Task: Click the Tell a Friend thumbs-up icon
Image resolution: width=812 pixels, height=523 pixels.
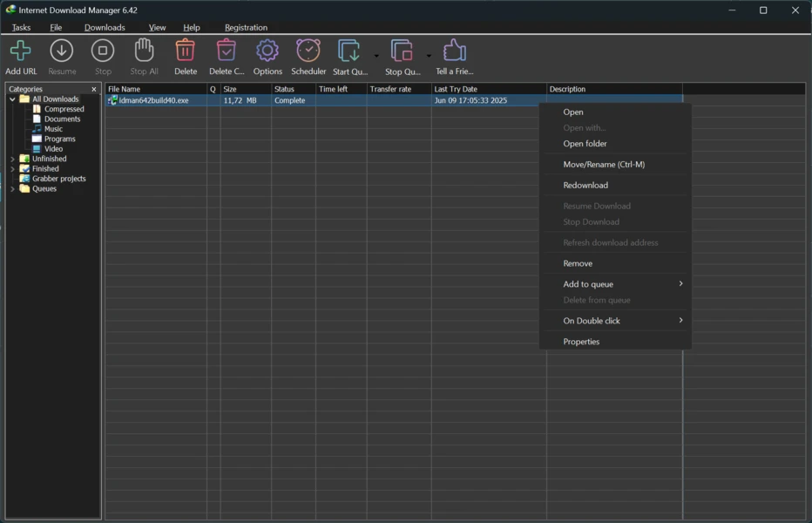Action: click(454, 51)
